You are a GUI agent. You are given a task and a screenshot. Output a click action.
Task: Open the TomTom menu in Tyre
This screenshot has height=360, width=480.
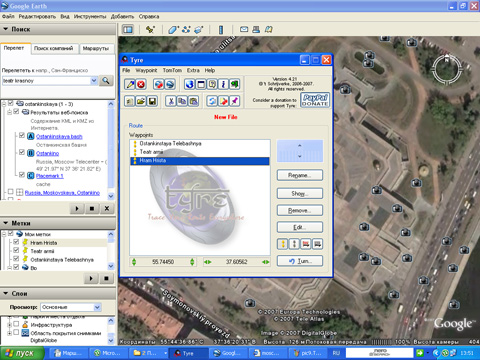tap(172, 70)
